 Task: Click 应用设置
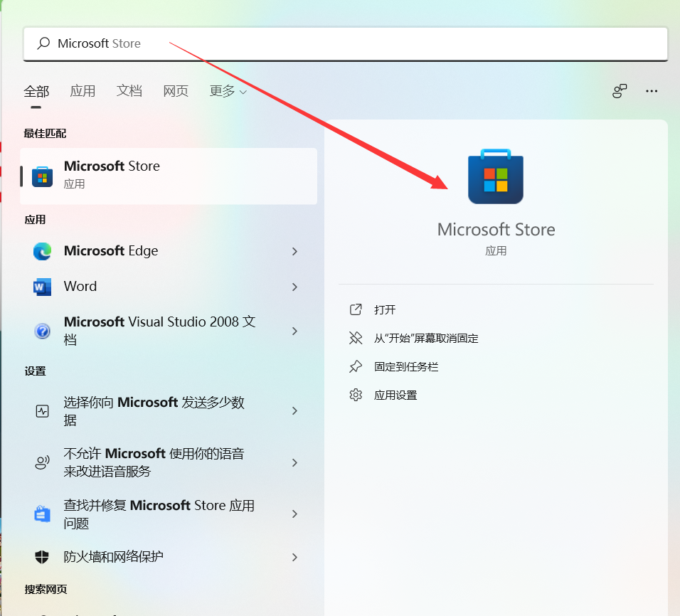[395, 395]
